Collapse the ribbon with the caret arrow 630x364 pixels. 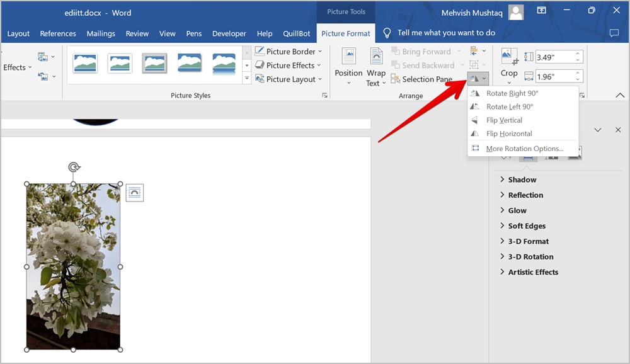click(620, 96)
